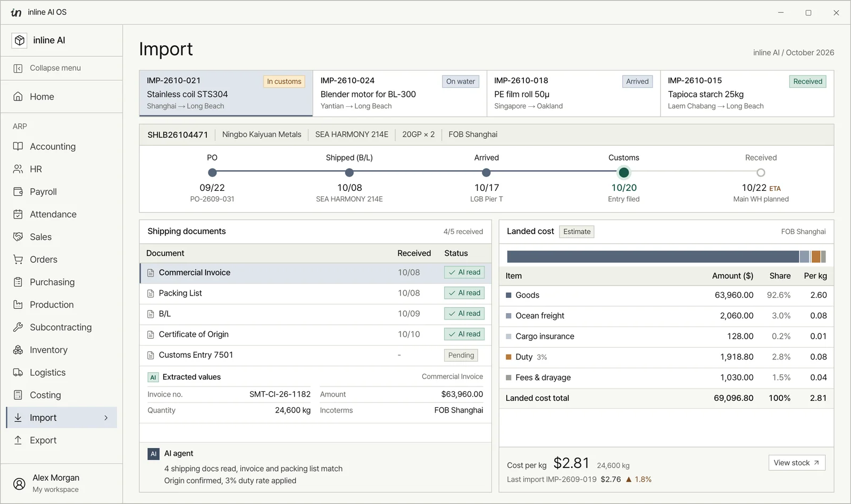Screen dimensions: 851x504
Task: Click the AI read status for Packing List
Action: click(x=464, y=293)
